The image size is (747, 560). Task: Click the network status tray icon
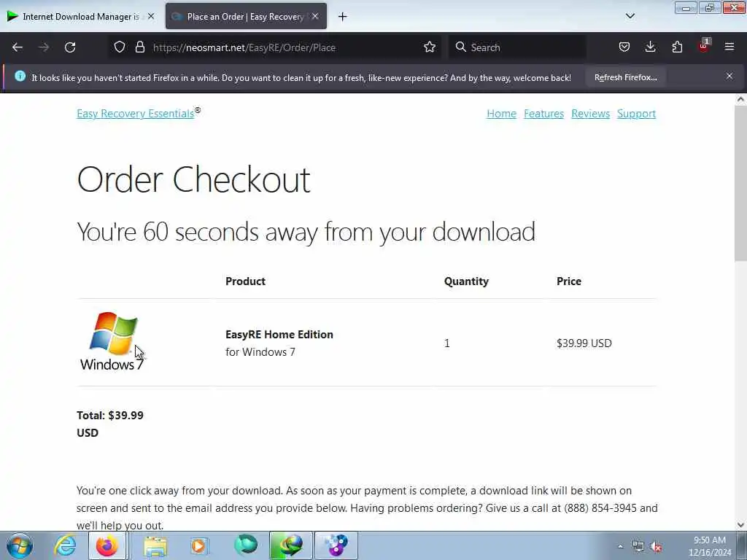(638, 547)
